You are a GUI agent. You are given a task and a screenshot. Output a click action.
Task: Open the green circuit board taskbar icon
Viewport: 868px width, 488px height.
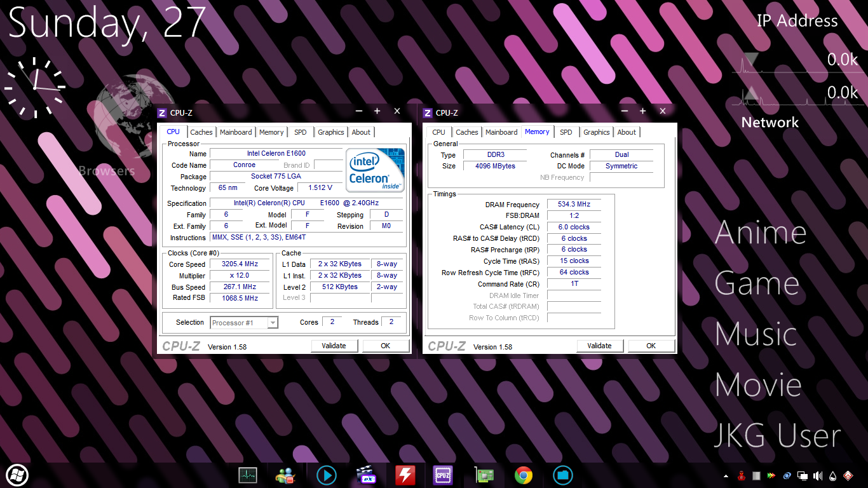(484, 475)
